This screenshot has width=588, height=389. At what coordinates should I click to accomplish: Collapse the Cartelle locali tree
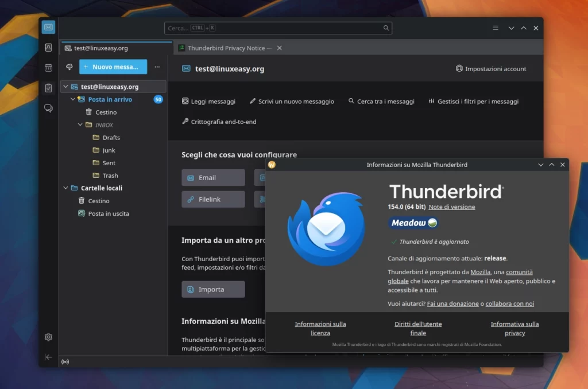click(65, 188)
